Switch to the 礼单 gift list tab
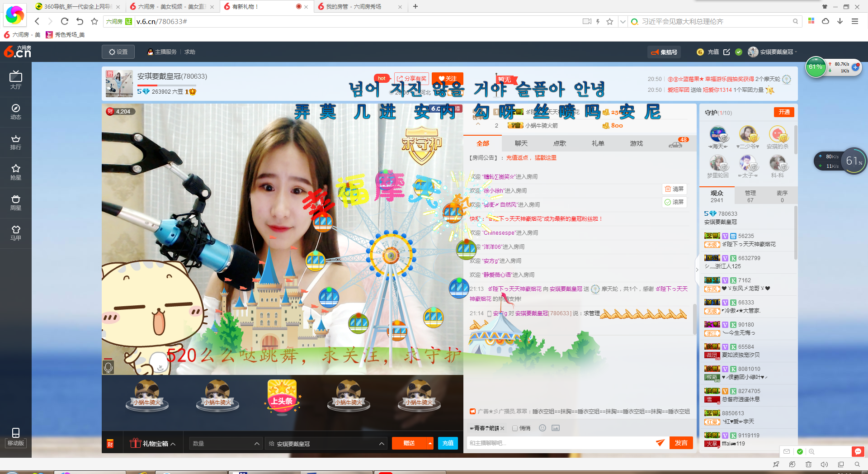Image resolution: width=868 pixels, height=474 pixels. pos(598,143)
